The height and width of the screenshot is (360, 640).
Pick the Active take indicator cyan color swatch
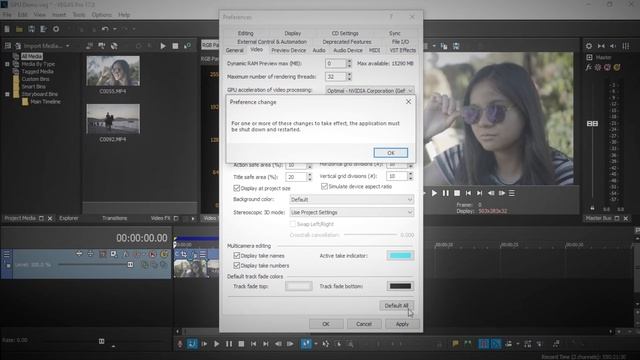[x=400, y=256]
